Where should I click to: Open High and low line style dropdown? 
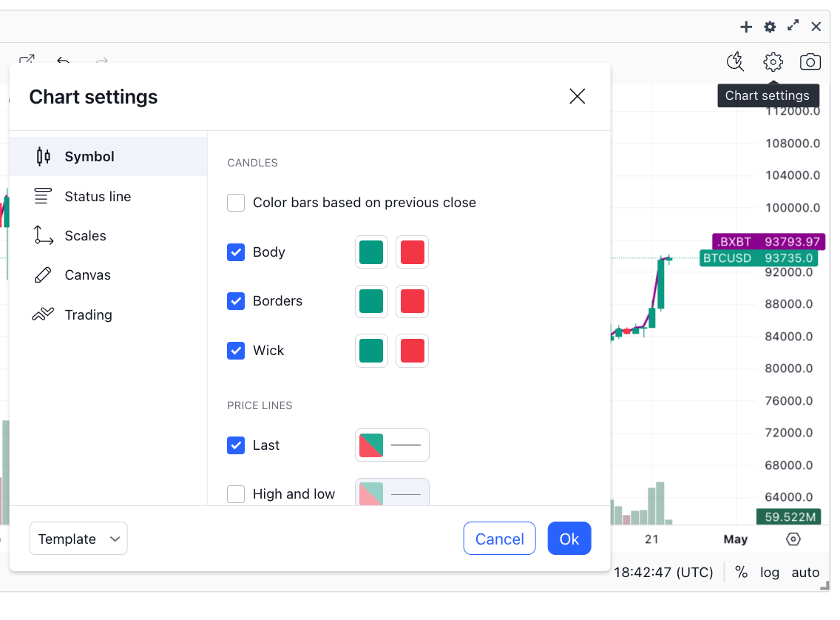tap(405, 494)
